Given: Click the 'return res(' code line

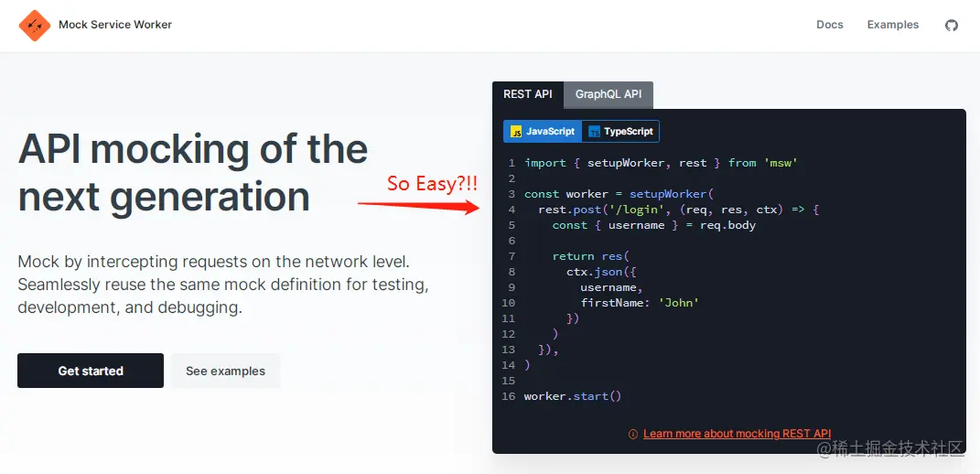Looking at the screenshot, I should coord(591,256).
